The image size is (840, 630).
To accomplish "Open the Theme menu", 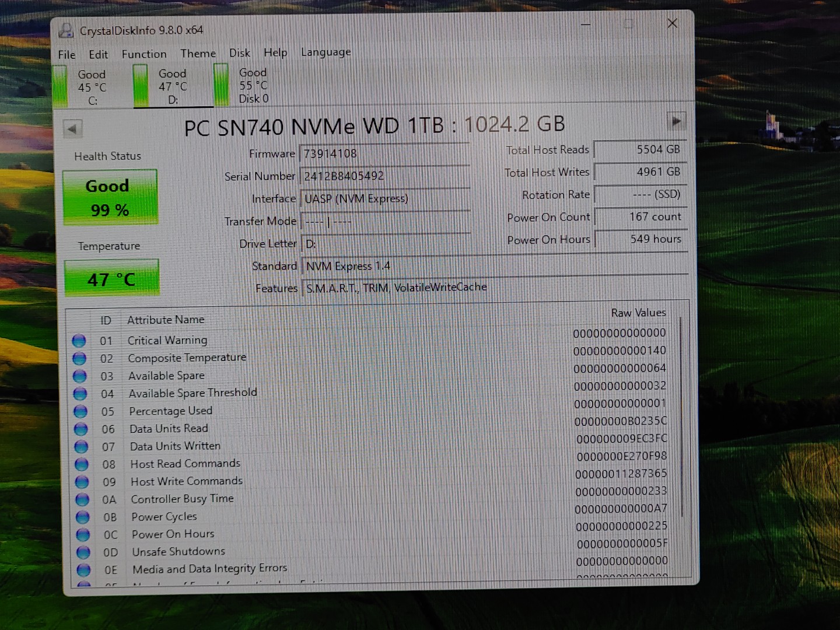I will [198, 53].
